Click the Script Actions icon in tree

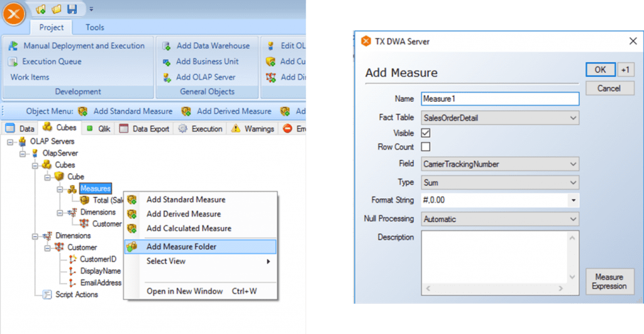click(47, 294)
